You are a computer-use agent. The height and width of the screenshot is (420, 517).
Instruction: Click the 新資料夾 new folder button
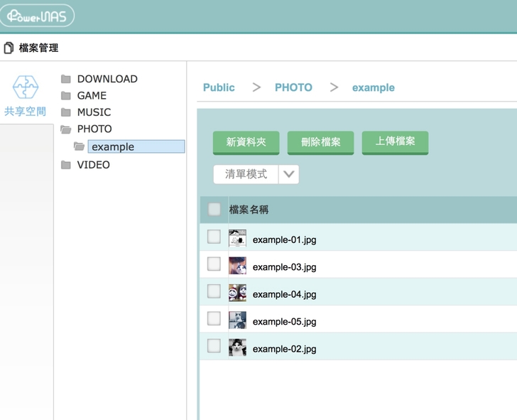(246, 142)
